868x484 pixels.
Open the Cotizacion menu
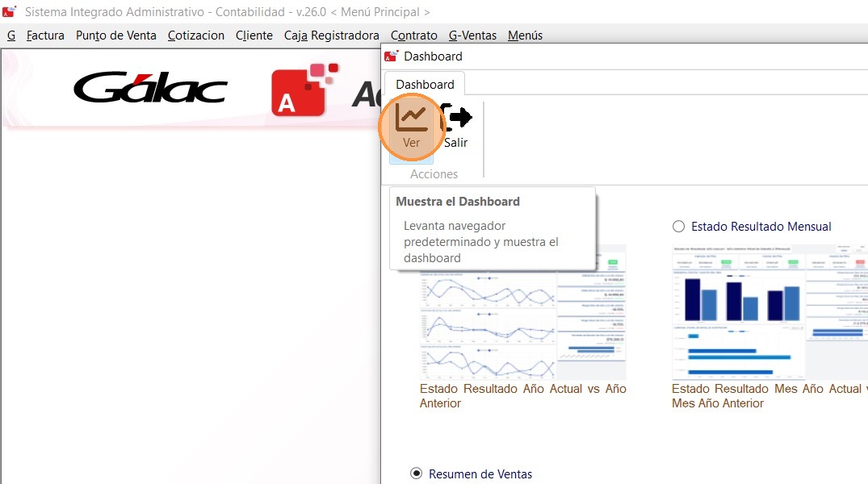(196, 35)
